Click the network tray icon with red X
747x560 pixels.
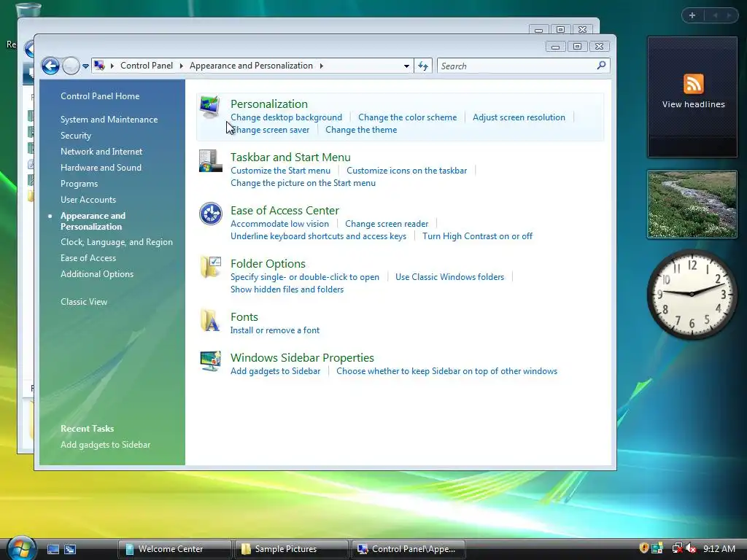(x=676, y=548)
